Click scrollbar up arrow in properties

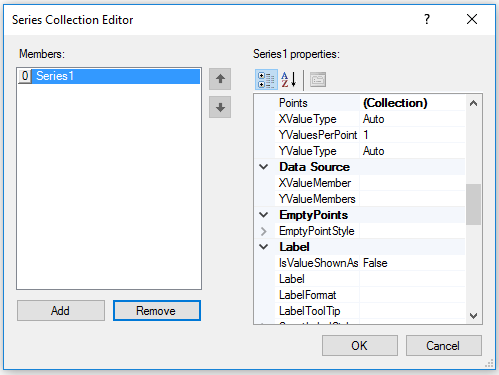pyautogui.click(x=473, y=103)
